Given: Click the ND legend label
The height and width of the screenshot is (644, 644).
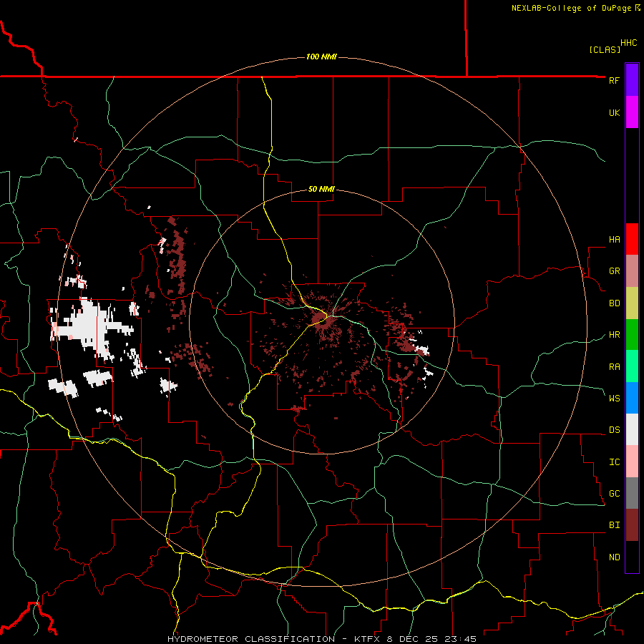Looking at the screenshot, I should 614,557.
